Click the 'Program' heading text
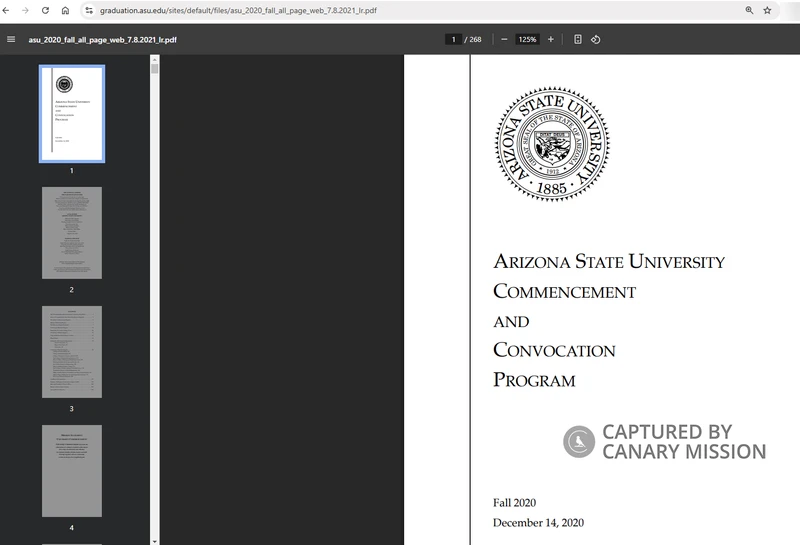The width and height of the screenshot is (800, 545). tap(534, 380)
